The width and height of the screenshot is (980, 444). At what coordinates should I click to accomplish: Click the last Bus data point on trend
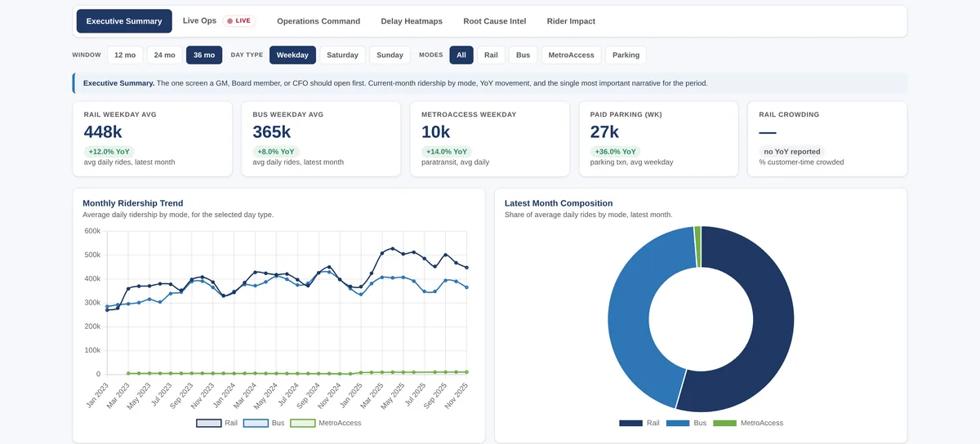tap(466, 287)
